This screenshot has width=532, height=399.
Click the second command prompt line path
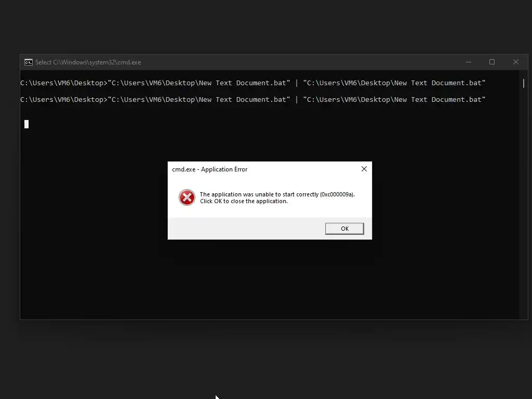pyautogui.click(x=64, y=99)
